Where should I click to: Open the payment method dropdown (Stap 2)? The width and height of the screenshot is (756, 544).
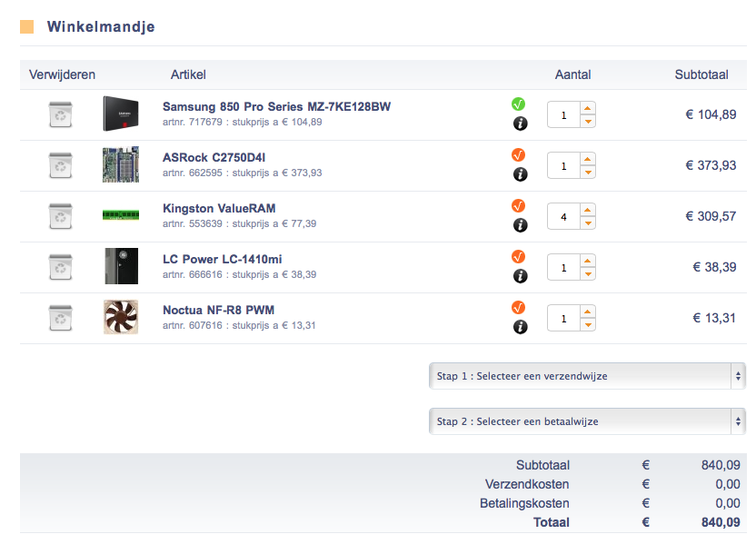[587, 421]
